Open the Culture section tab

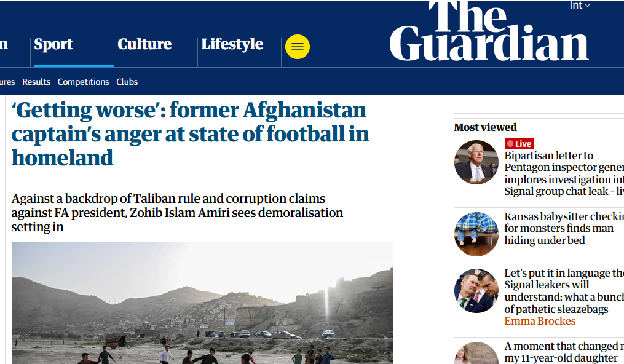coord(144,44)
